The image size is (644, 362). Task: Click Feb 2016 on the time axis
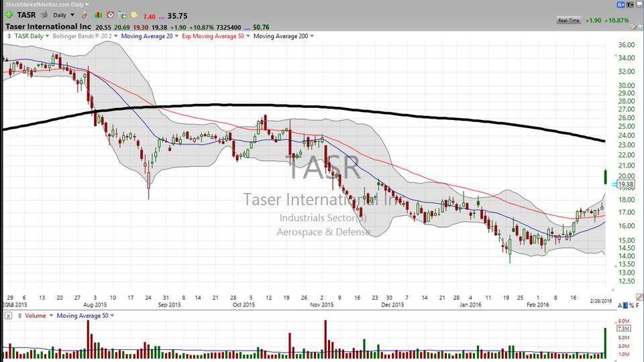(537, 305)
